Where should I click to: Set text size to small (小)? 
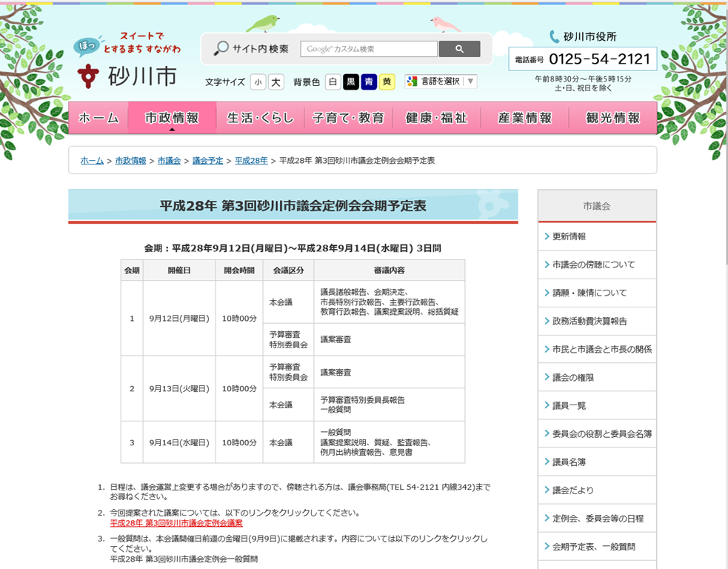click(258, 82)
